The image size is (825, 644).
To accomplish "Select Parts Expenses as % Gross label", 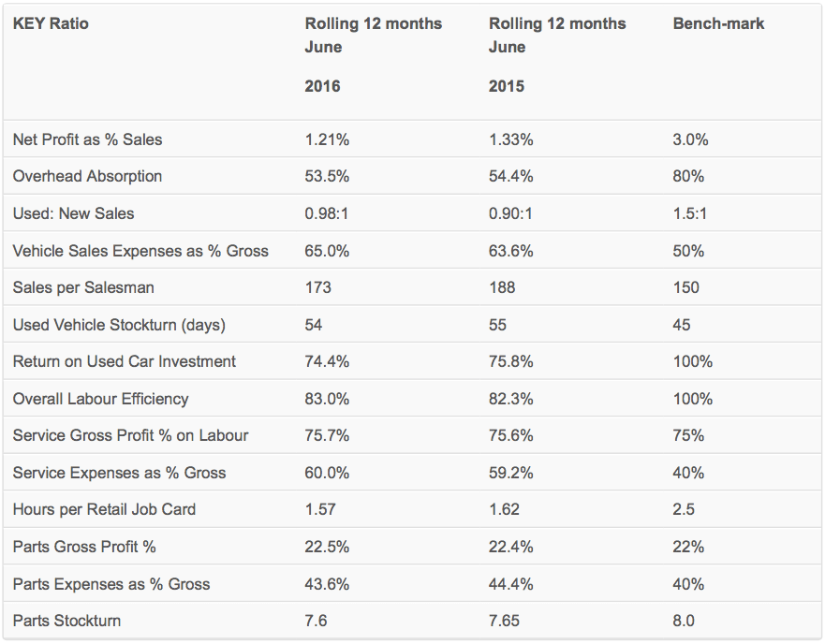I will [x=111, y=584].
